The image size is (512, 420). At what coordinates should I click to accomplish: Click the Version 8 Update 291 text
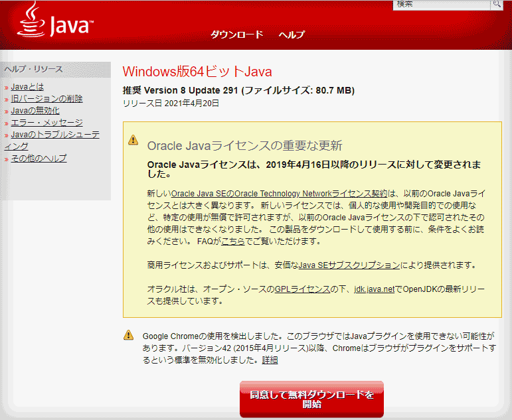[191, 90]
